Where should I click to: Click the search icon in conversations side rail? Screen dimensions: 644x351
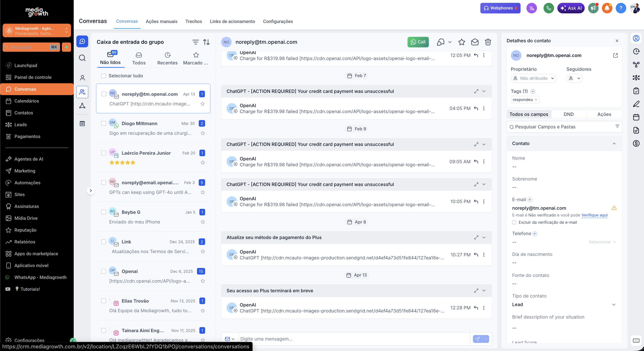pos(82,58)
